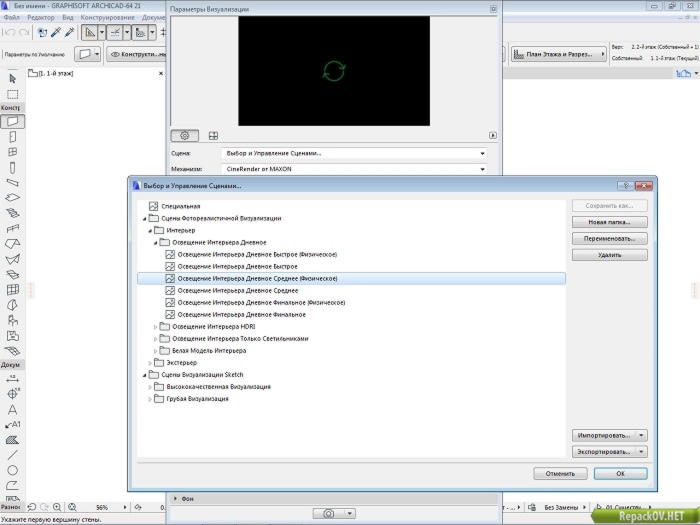
Task: Select the Door tool in the toolbox
Action: click(12, 137)
